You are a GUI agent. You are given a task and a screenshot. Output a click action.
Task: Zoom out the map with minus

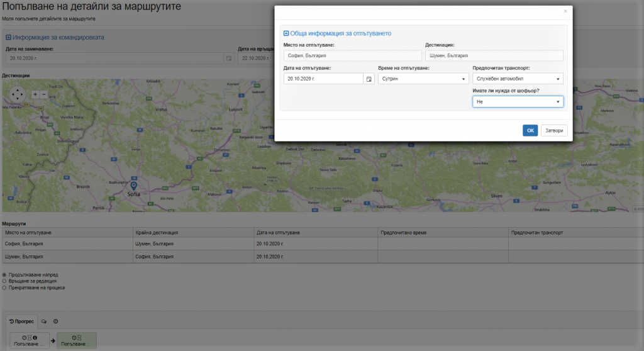coord(43,94)
